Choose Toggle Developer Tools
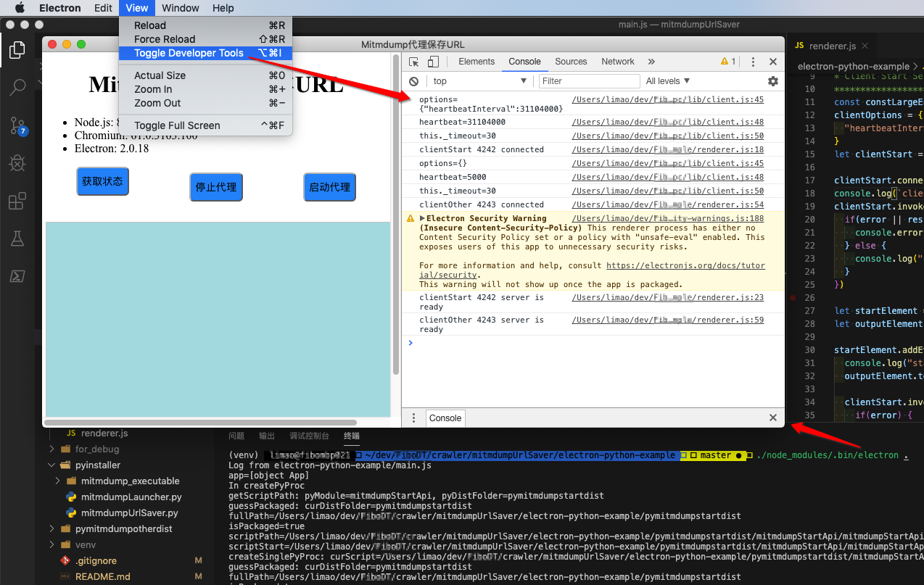This screenshot has height=585, width=924. coord(206,53)
